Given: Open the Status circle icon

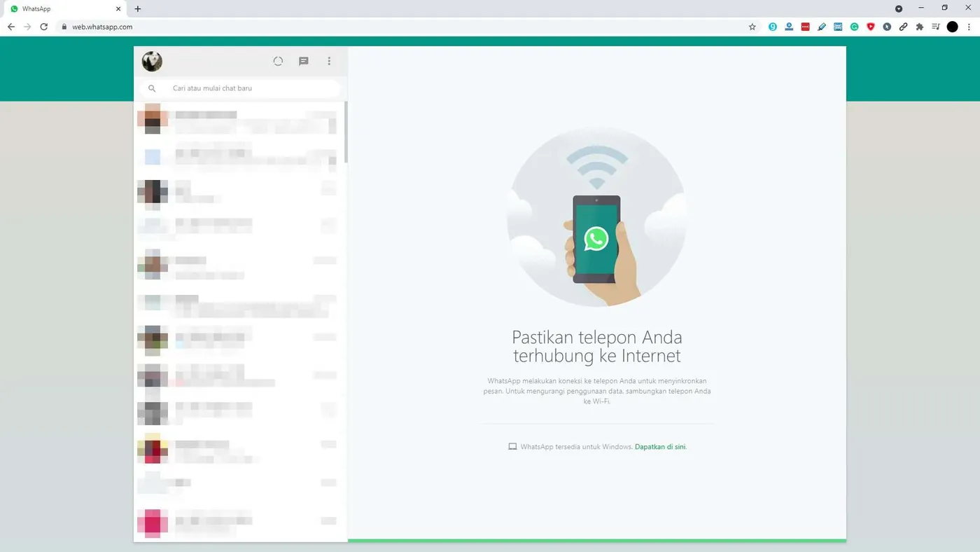Looking at the screenshot, I should click(x=278, y=62).
